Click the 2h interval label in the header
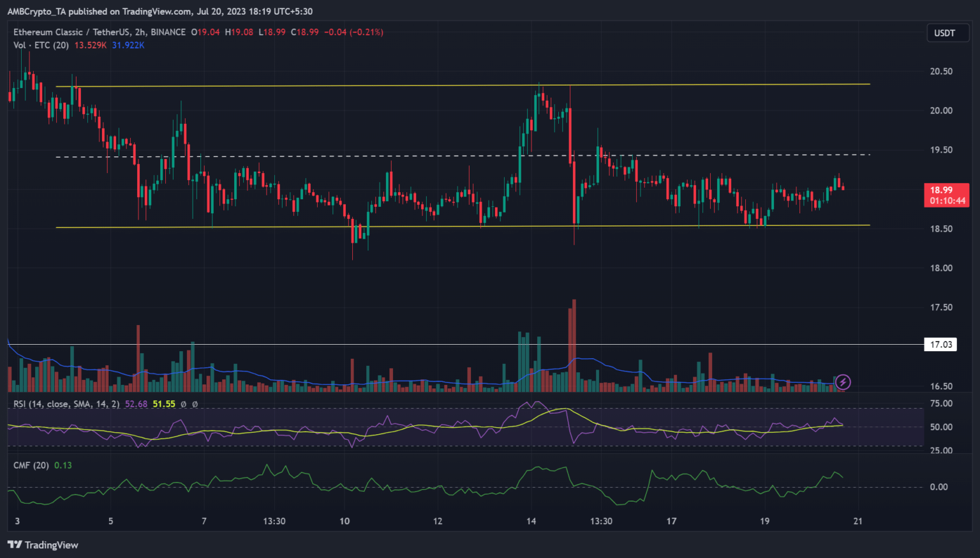 click(x=140, y=32)
